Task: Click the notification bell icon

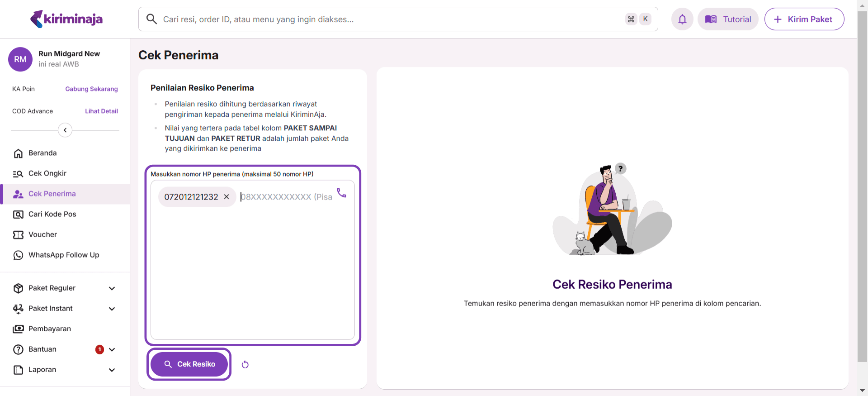Action: coord(682,19)
